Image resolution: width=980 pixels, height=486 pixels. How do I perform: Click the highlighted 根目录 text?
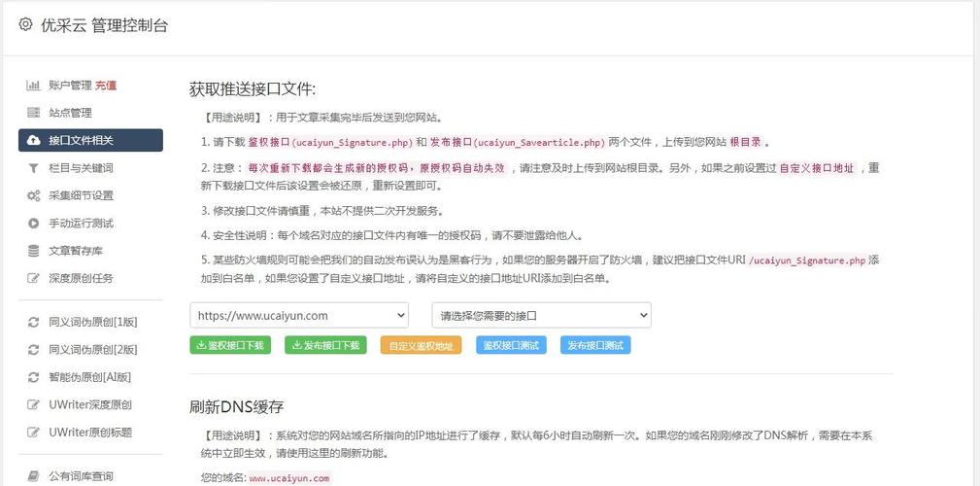point(746,142)
